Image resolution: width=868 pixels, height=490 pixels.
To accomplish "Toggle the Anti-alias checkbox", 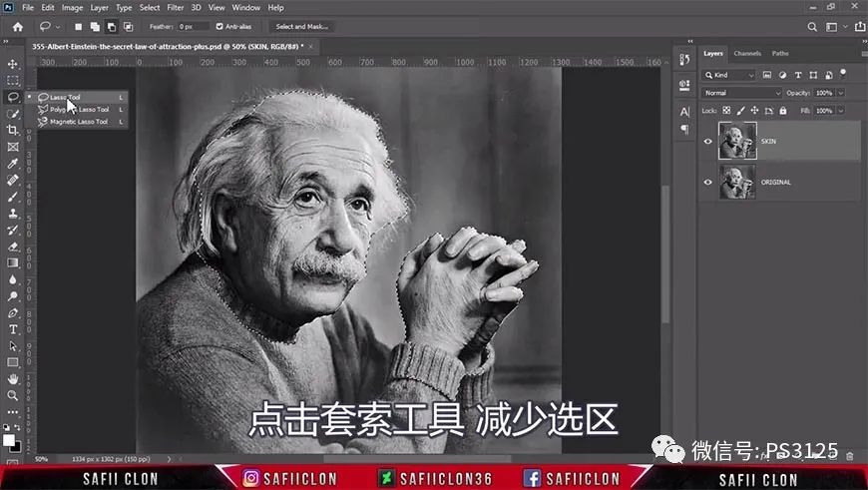I will tap(219, 27).
